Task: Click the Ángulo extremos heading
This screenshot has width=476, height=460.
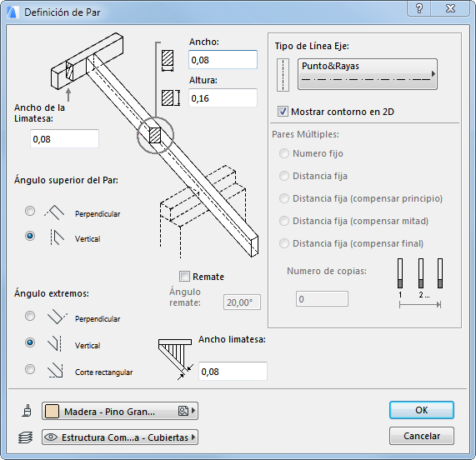Action: 52,293
